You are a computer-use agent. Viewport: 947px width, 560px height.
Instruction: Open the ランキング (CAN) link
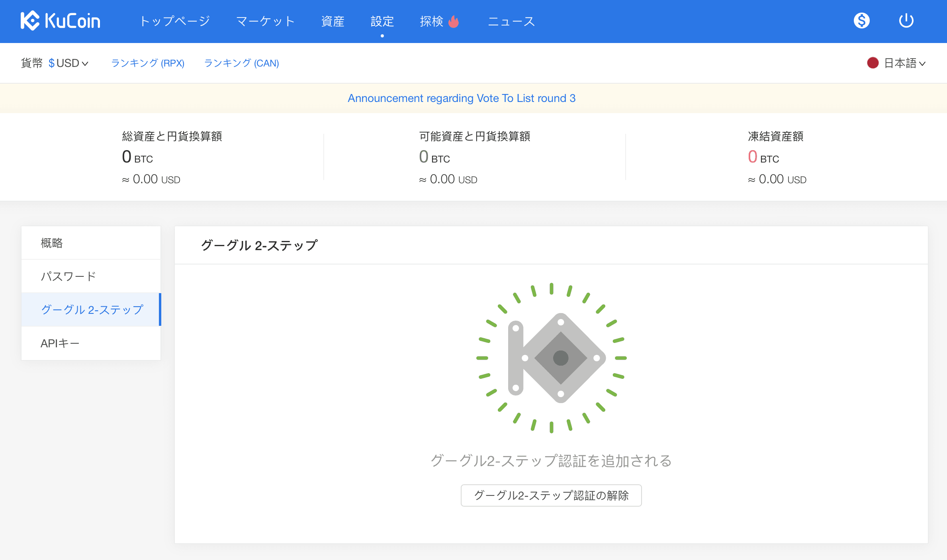point(241,63)
